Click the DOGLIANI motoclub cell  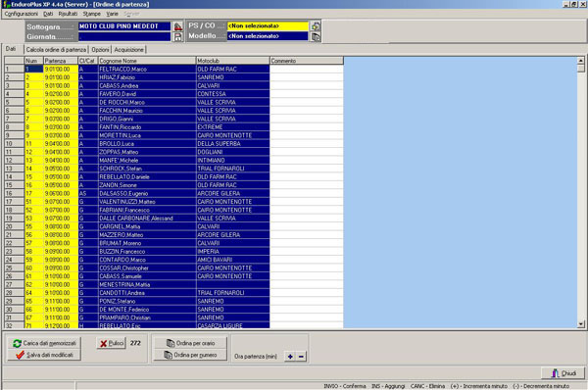(x=233, y=152)
